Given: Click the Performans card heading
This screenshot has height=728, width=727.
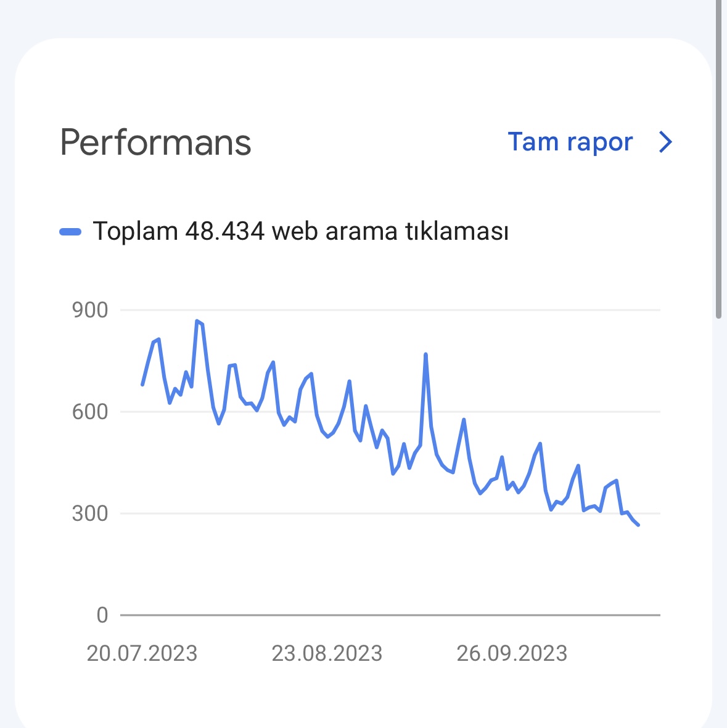Looking at the screenshot, I should point(155,142).
